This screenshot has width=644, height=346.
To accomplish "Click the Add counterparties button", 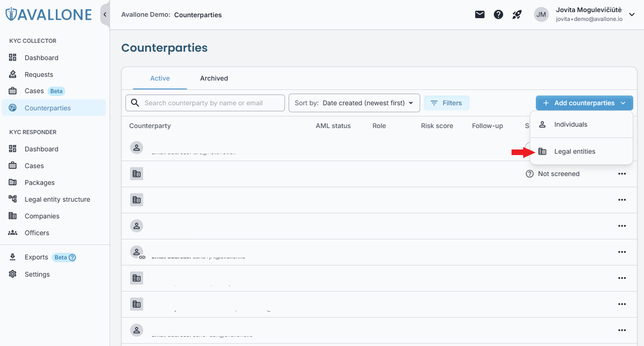I will click(x=584, y=103).
